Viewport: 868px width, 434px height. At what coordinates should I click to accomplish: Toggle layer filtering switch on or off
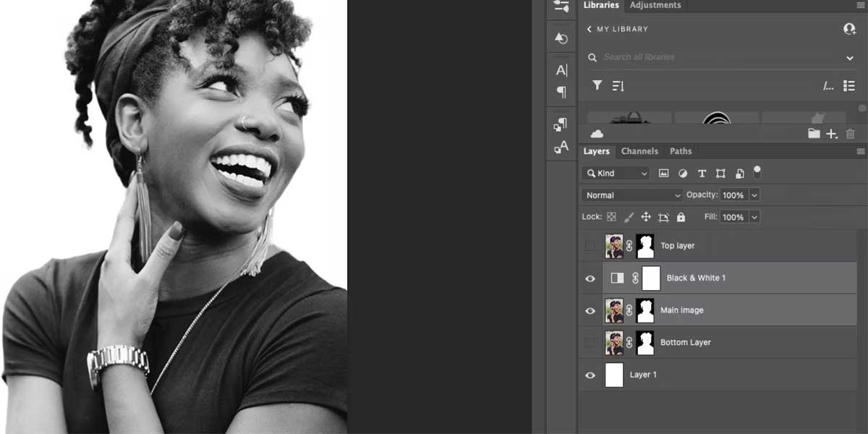[757, 172]
